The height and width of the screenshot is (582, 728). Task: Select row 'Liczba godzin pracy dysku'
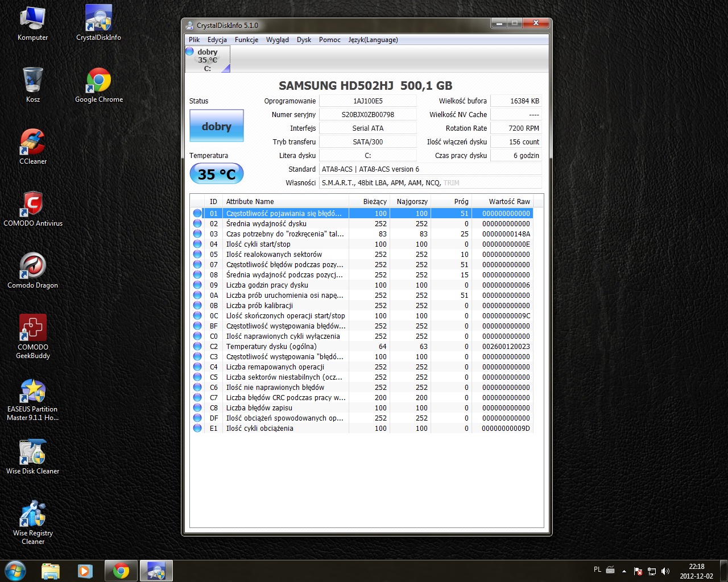tap(362, 285)
